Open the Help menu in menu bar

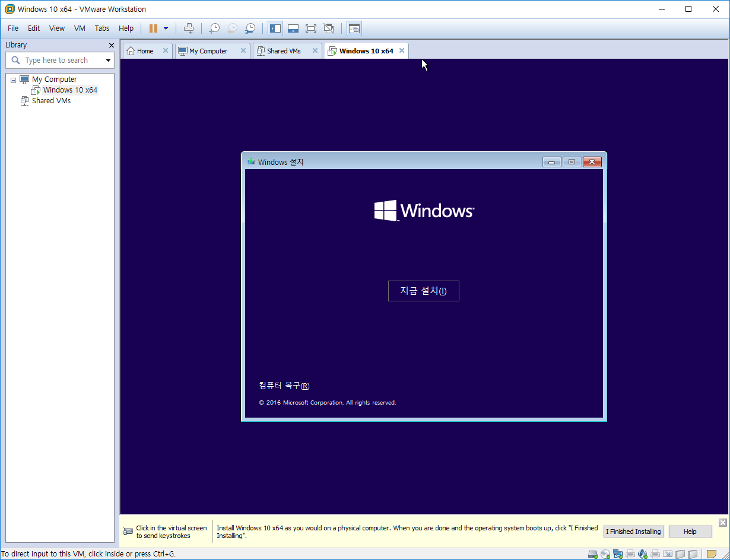click(126, 28)
